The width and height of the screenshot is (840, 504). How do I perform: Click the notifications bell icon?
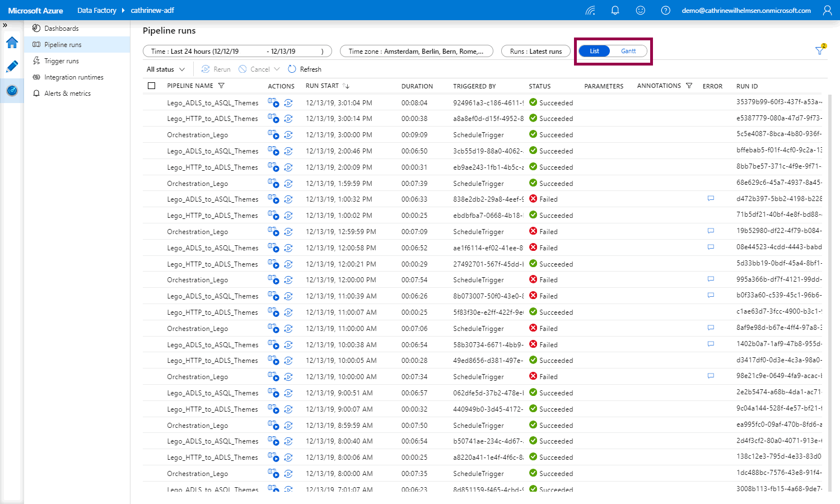(x=615, y=11)
